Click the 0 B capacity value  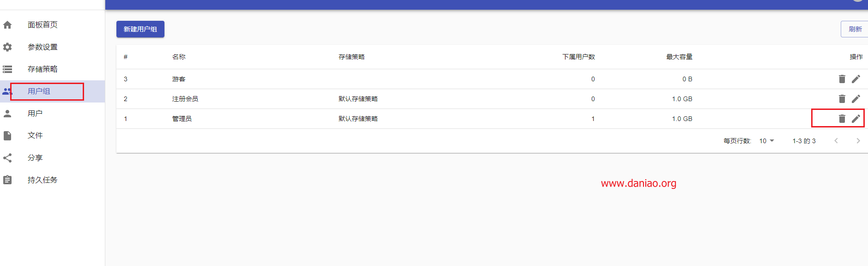pos(687,79)
